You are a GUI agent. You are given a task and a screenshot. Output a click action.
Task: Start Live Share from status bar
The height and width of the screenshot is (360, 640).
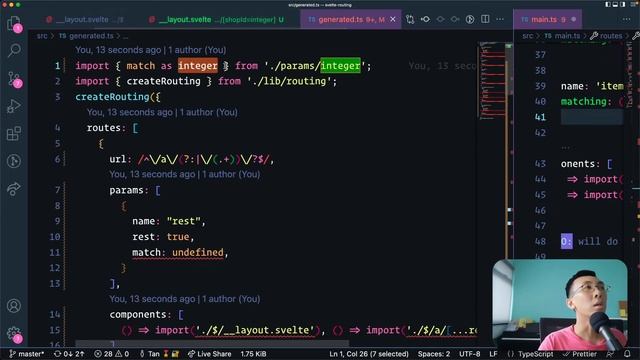pyautogui.click(x=209, y=354)
